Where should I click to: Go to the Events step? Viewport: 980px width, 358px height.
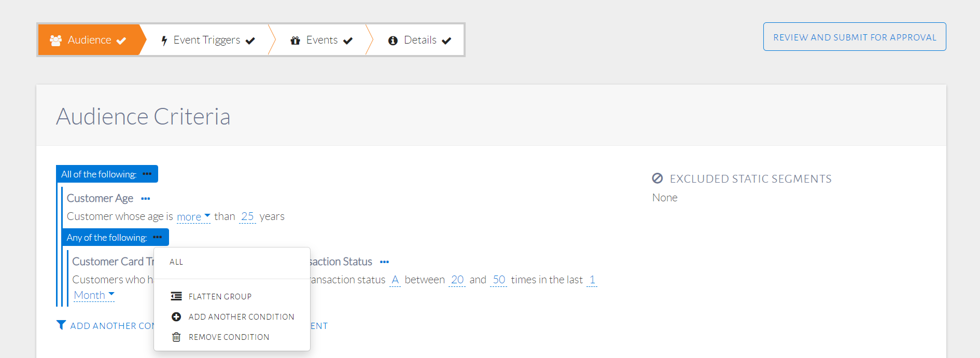(x=321, y=40)
